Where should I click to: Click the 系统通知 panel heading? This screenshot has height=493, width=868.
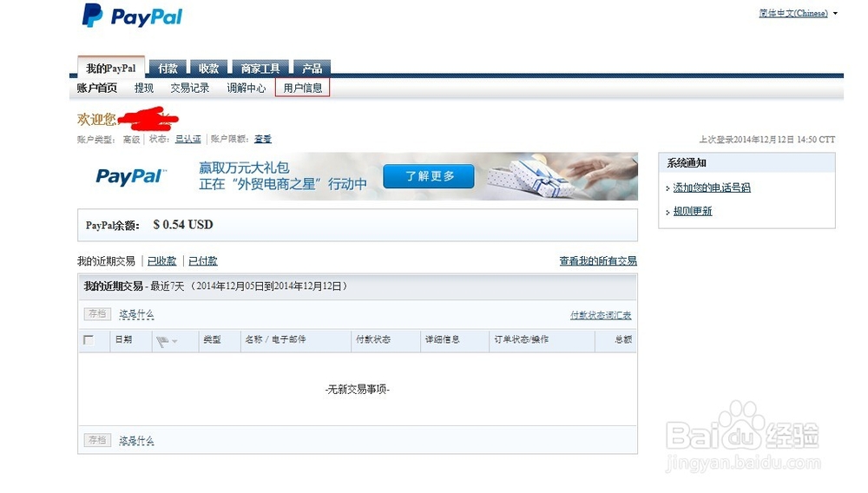click(687, 163)
